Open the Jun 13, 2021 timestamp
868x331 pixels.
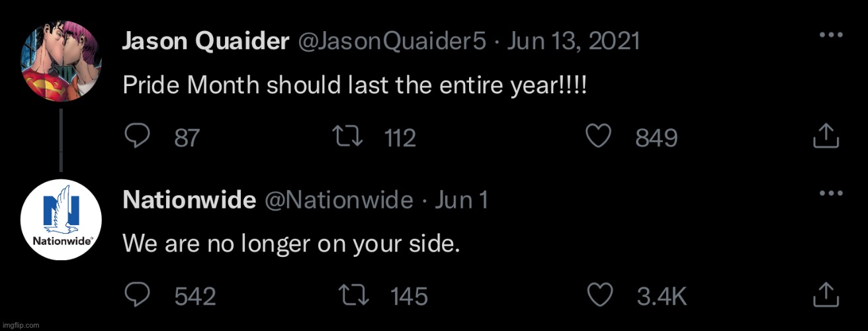pyautogui.click(x=573, y=42)
